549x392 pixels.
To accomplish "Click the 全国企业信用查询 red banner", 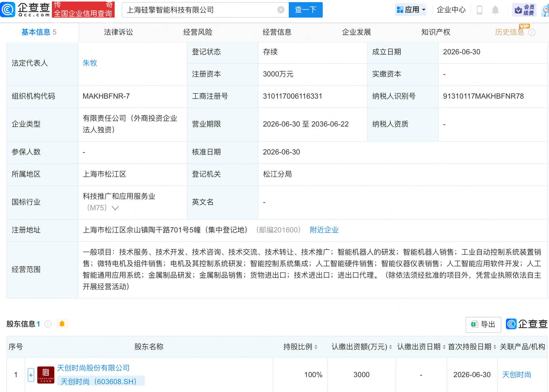I will [x=83, y=9].
